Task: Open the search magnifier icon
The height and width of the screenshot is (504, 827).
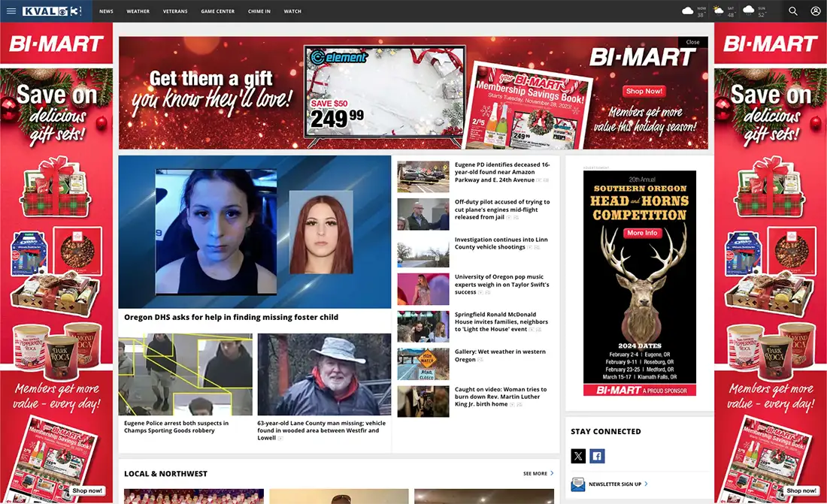Action: (x=792, y=11)
